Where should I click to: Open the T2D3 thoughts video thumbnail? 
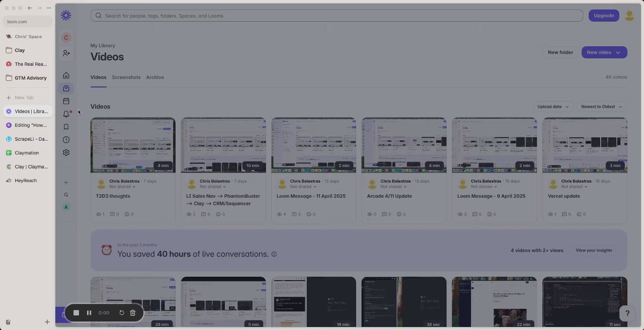coord(133,145)
